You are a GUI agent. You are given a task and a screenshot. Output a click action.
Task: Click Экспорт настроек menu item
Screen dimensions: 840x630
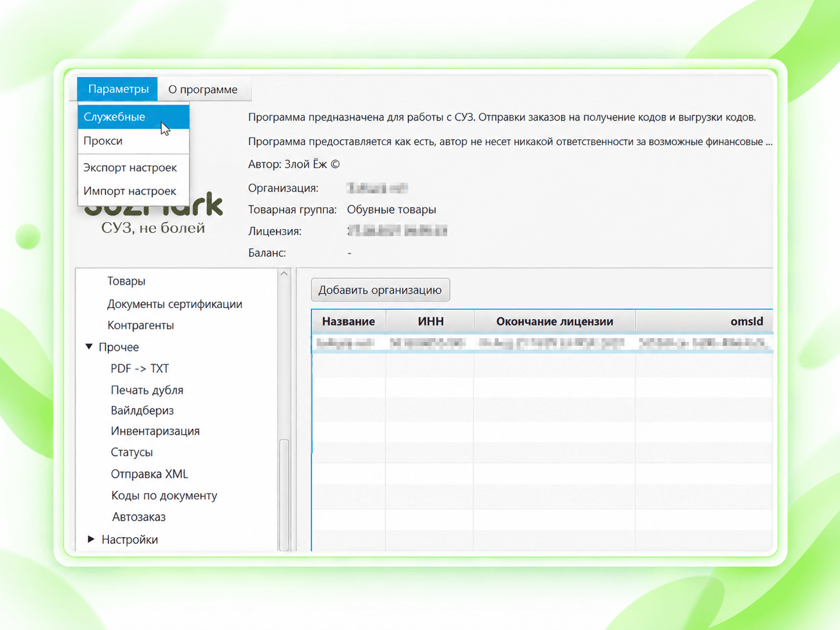(133, 168)
